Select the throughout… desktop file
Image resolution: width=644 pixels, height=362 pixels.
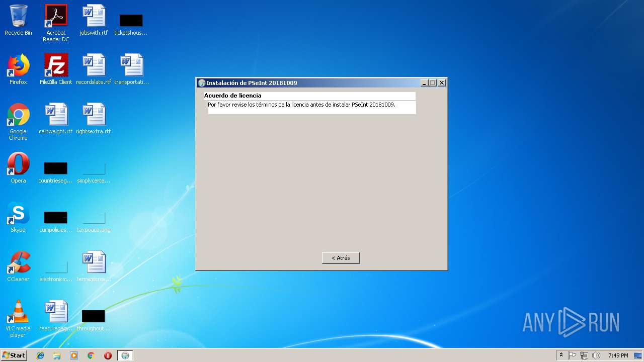click(x=94, y=320)
